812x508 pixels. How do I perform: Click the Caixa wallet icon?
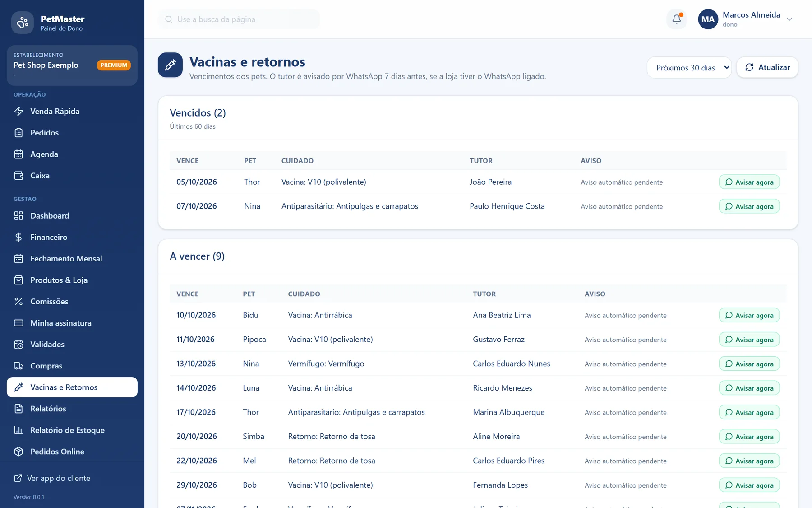point(18,176)
